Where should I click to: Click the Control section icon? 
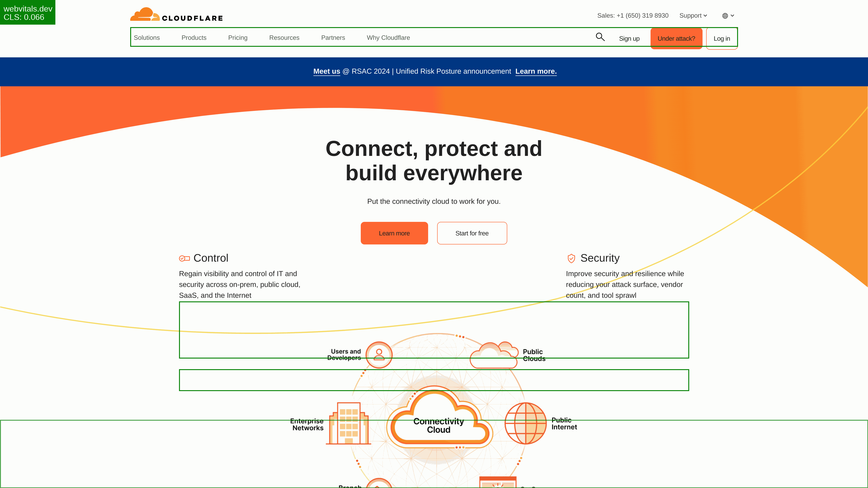[184, 258]
